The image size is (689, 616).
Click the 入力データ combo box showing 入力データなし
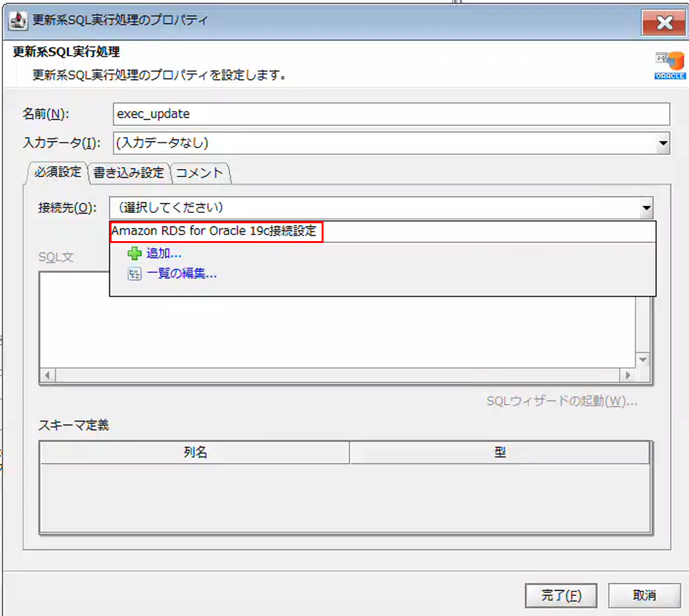point(391,143)
